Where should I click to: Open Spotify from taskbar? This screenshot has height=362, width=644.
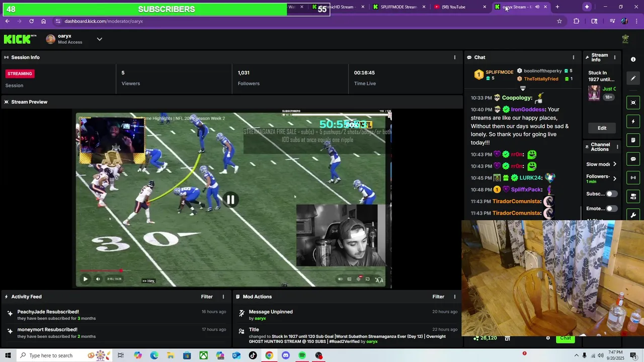pyautogui.click(x=302, y=355)
